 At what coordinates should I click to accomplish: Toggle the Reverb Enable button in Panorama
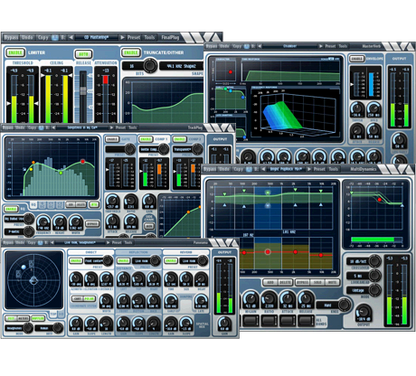click(x=171, y=261)
